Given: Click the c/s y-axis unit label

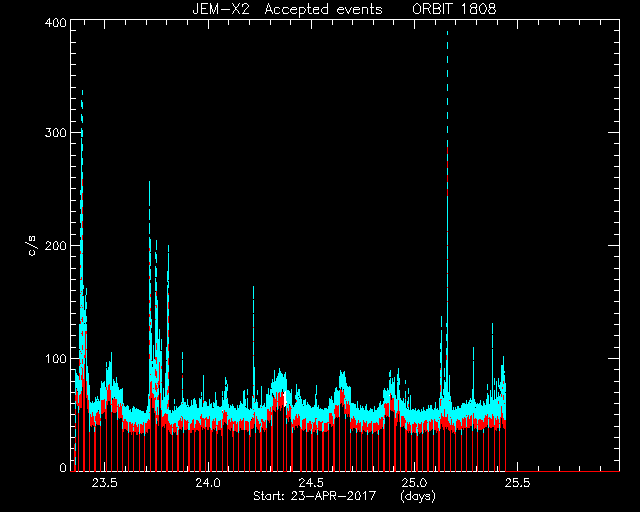Looking at the screenshot, I should [32, 246].
